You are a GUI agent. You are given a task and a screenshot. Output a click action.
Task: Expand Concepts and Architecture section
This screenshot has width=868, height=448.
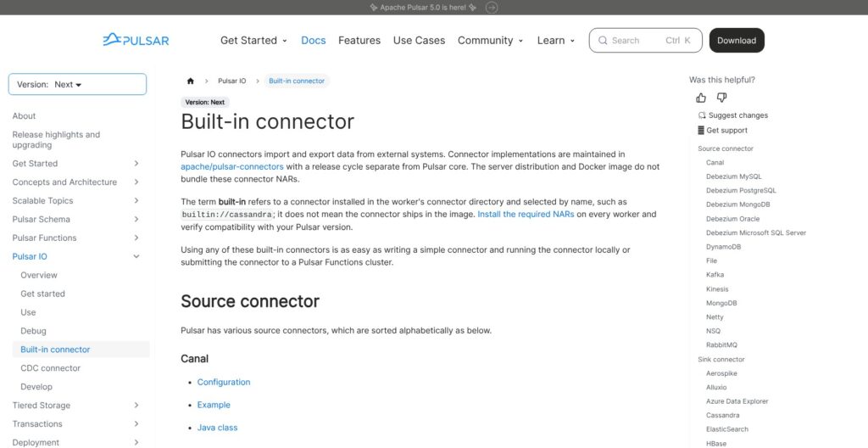click(136, 182)
